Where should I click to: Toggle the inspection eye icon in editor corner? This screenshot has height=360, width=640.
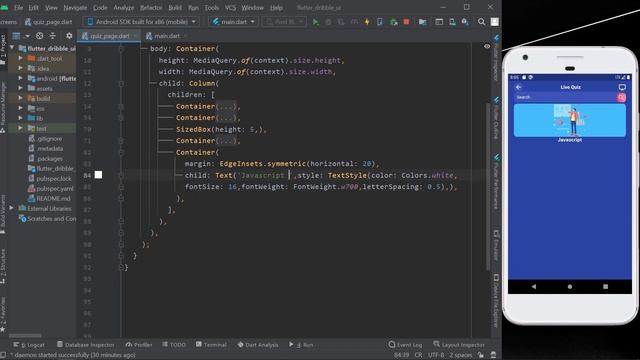487,47
